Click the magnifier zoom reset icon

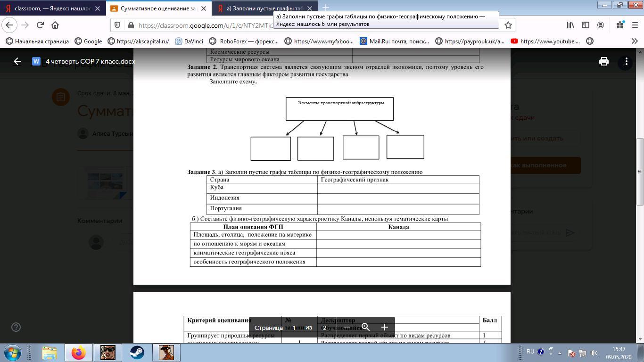365,327
